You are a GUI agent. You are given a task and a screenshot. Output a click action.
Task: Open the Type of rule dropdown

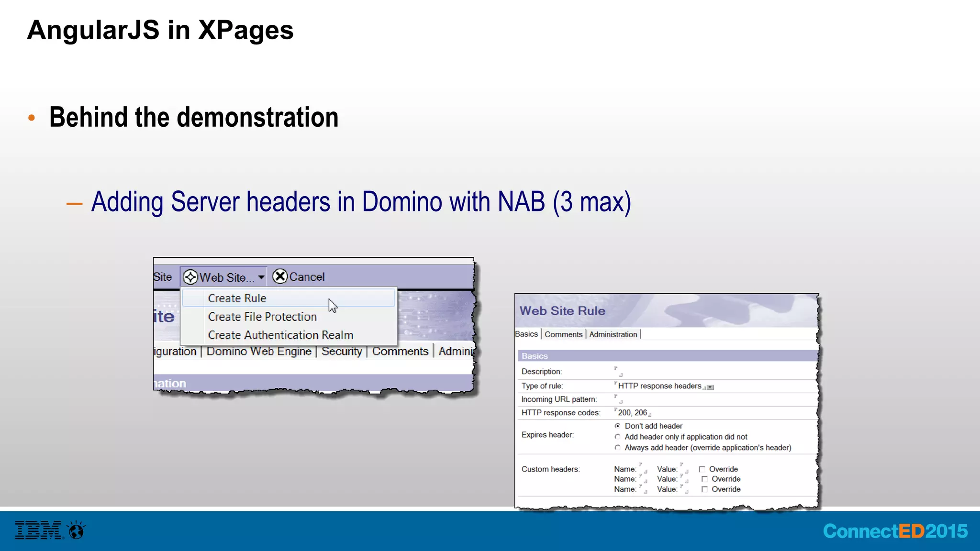[x=711, y=387]
